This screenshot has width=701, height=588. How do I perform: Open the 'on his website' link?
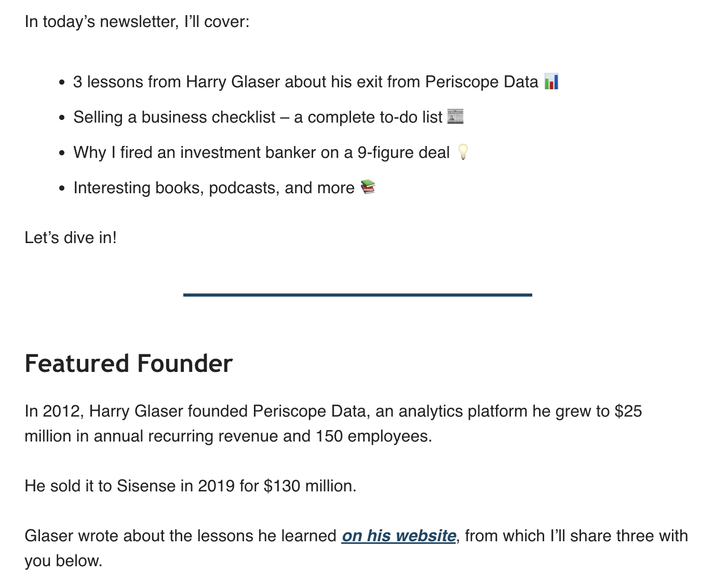[399, 536]
